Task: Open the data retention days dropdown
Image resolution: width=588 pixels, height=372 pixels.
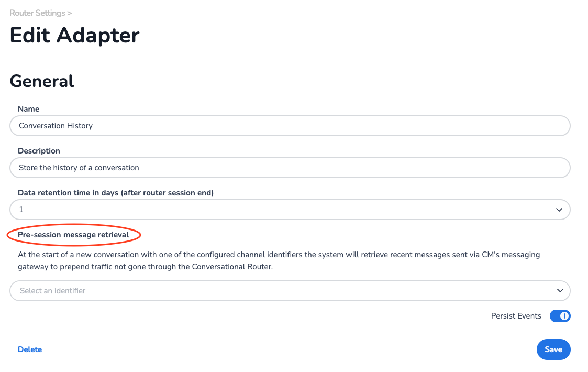Action: (x=290, y=210)
